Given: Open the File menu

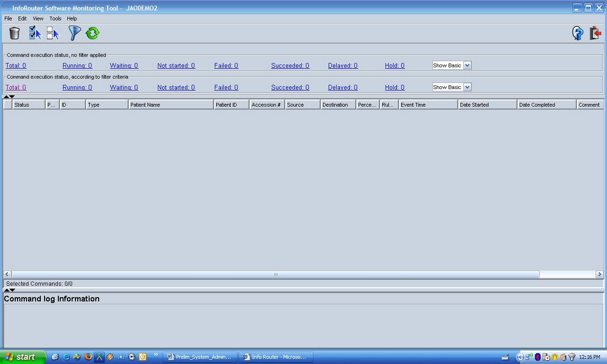Looking at the screenshot, I should pyautogui.click(x=8, y=18).
